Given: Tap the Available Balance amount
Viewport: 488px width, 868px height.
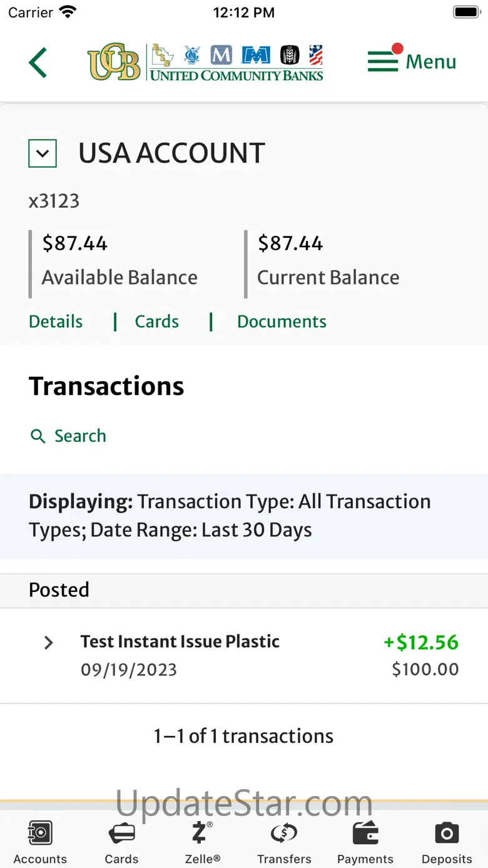Looking at the screenshot, I should pyautogui.click(x=74, y=243).
